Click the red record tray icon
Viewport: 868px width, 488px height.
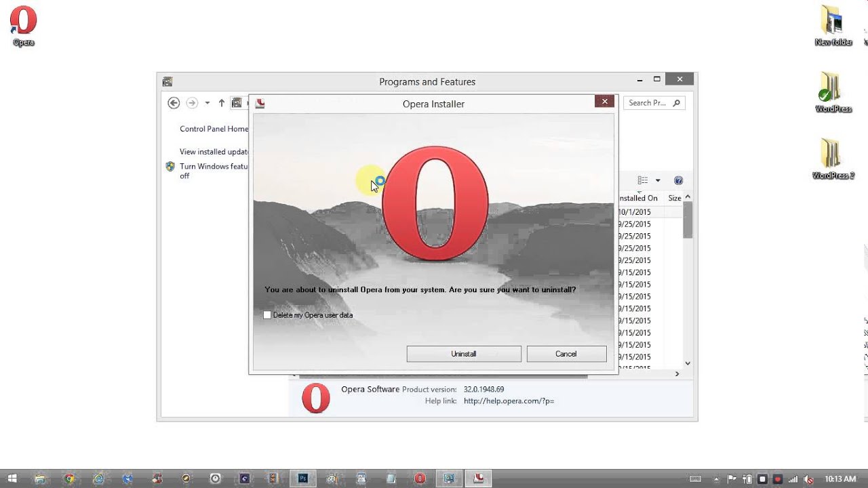click(778, 479)
